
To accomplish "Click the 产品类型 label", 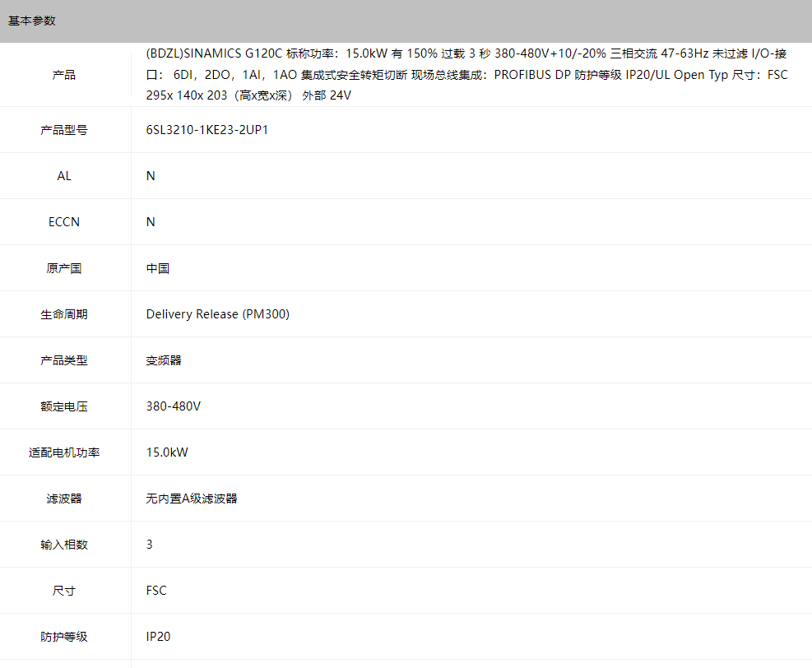I will (x=64, y=360).
